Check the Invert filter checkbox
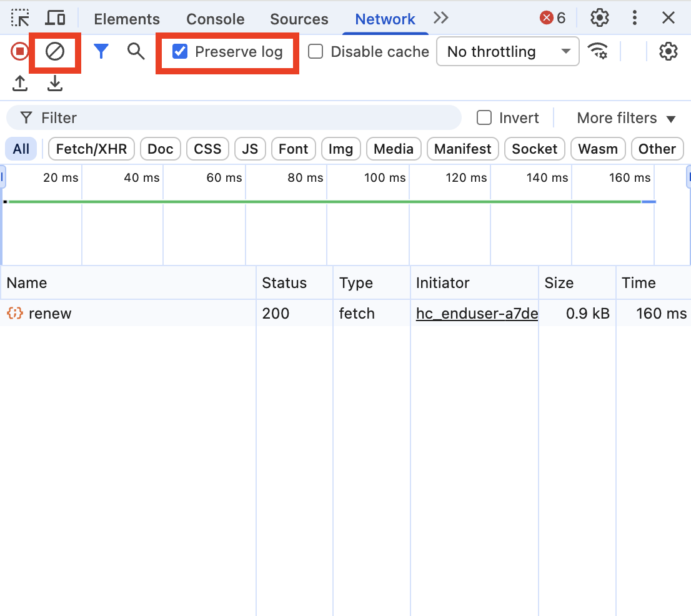Screen dimensions: 691x616 (x=484, y=117)
